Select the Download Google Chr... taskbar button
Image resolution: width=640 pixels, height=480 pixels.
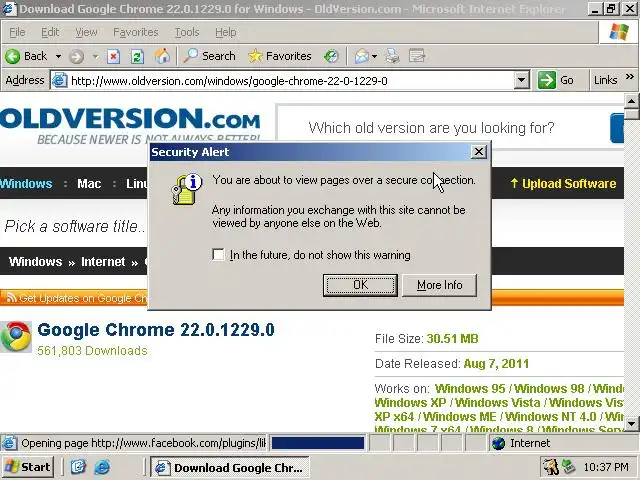pos(230,467)
